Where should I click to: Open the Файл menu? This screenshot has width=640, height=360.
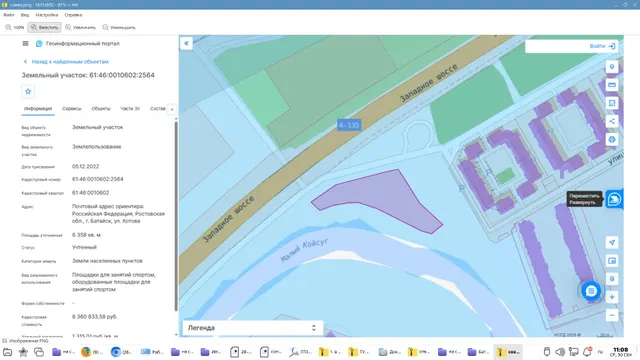point(9,15)
